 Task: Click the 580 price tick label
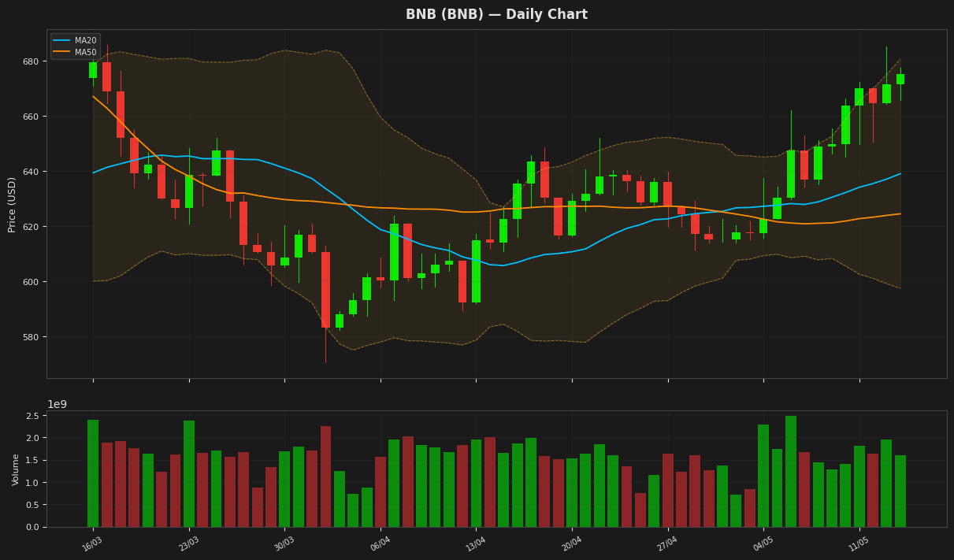click(31, 337)
